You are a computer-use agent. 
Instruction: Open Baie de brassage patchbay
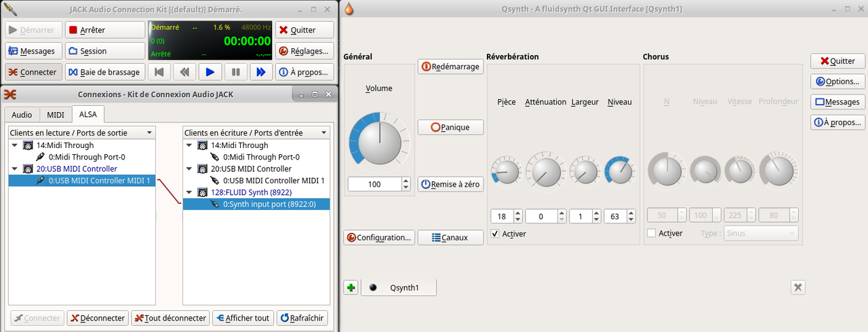(104, 72)
